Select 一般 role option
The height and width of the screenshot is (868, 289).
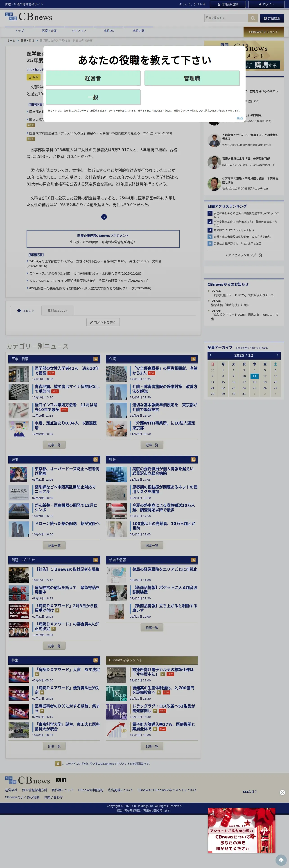tap(93, 97)
